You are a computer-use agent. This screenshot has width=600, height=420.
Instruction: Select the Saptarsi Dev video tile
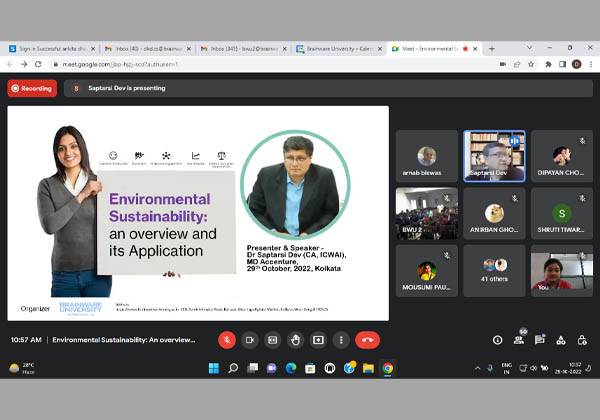click(x=494, y=155)
